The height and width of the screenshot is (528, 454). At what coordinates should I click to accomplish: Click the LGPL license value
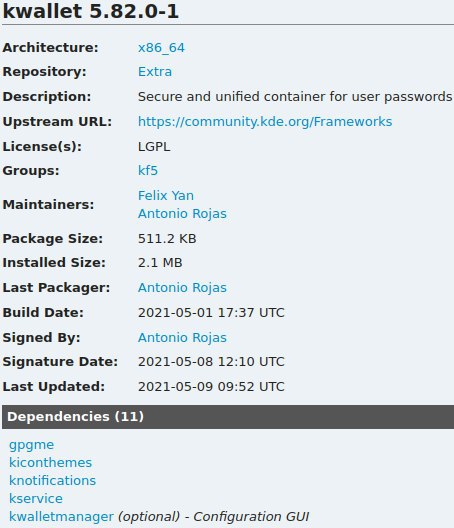154,147
